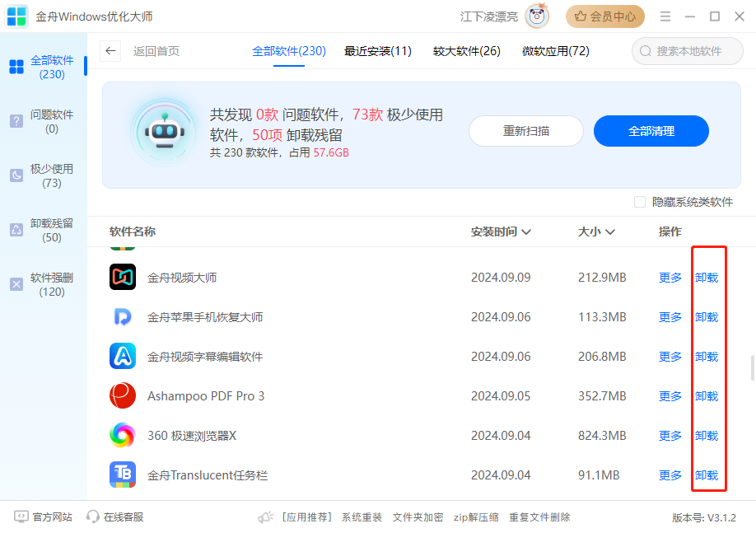Open 文件夹加密 recommendation link
This screenshot has height=533, width=756.
click(418, 517)
